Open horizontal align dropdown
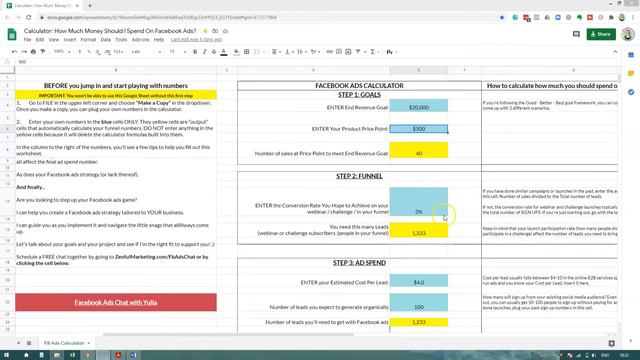 click(276, 52)
